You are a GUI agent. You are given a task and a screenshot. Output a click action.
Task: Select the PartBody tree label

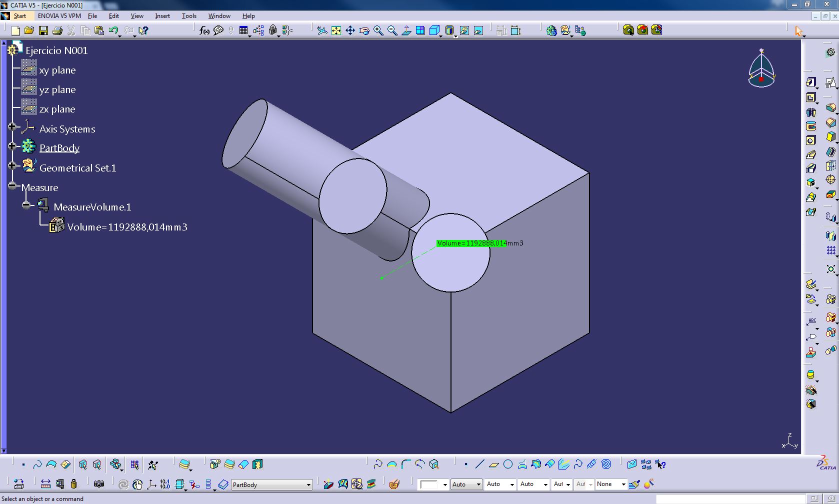[59, 148]
